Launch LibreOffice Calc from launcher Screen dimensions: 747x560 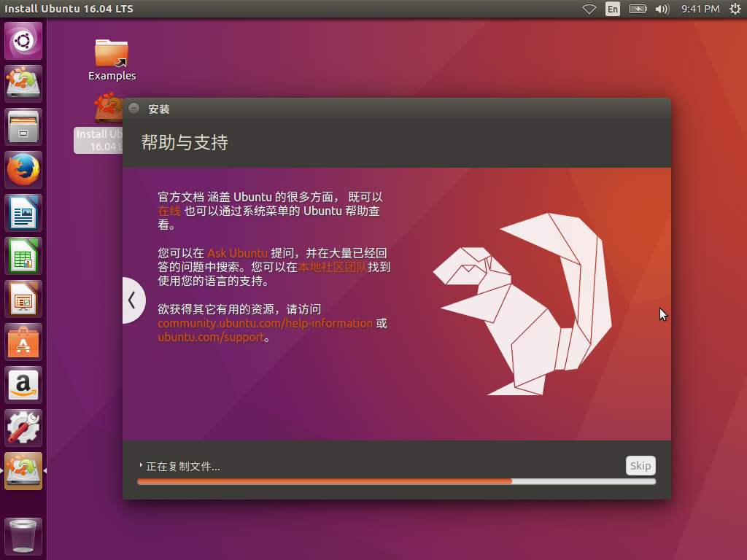(23, 256)
